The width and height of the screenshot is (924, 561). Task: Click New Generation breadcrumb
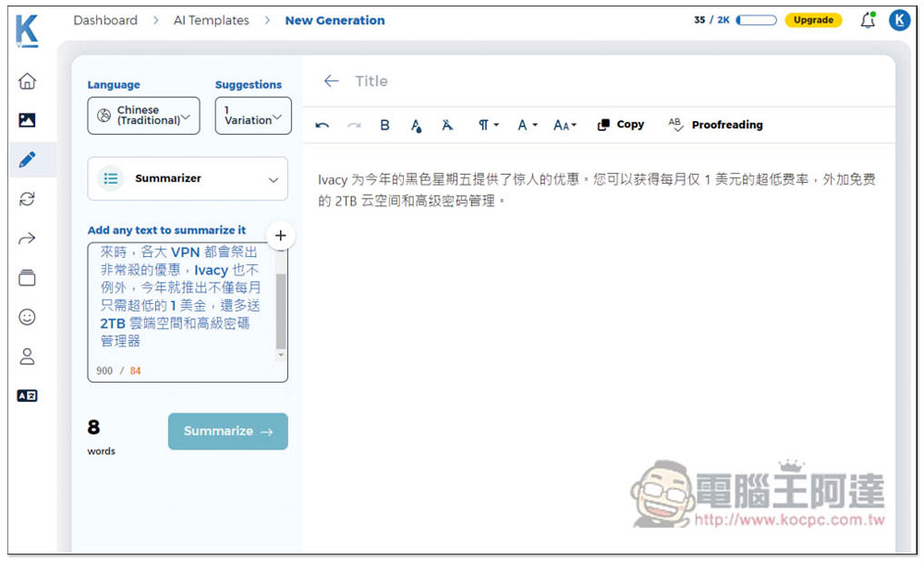(x=334, y=20)
